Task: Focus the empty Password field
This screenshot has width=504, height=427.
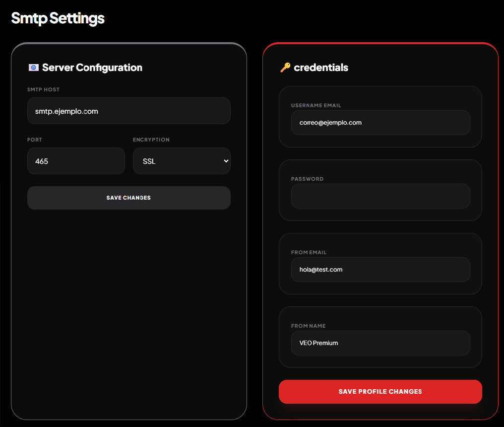Action: [380, 196]
